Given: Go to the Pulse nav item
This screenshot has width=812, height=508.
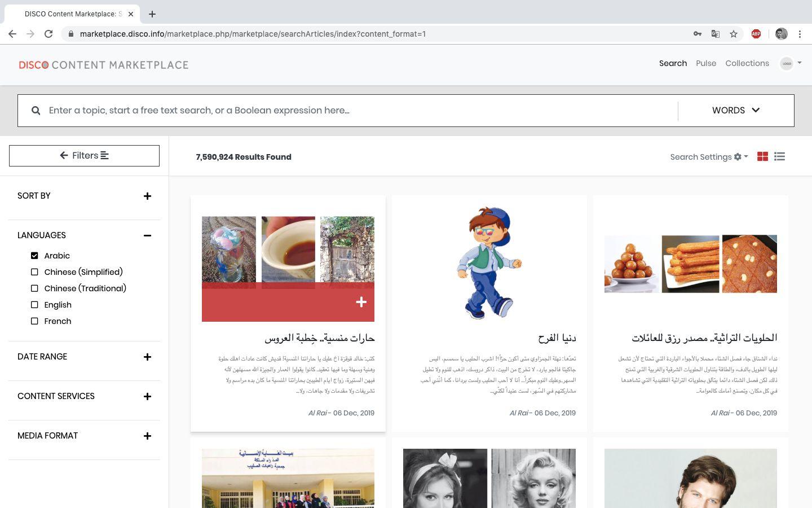Looking at the screenshot, I should (x=706, y=63).
